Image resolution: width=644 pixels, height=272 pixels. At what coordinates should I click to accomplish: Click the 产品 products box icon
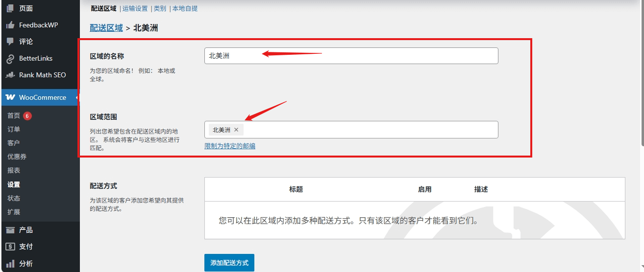[10, 230]
